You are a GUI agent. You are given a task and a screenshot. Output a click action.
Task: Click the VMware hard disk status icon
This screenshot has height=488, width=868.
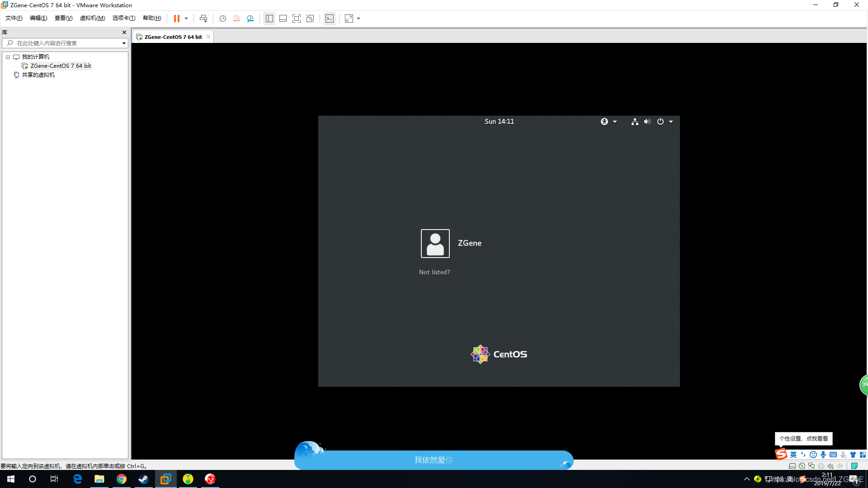click(792, 466)
